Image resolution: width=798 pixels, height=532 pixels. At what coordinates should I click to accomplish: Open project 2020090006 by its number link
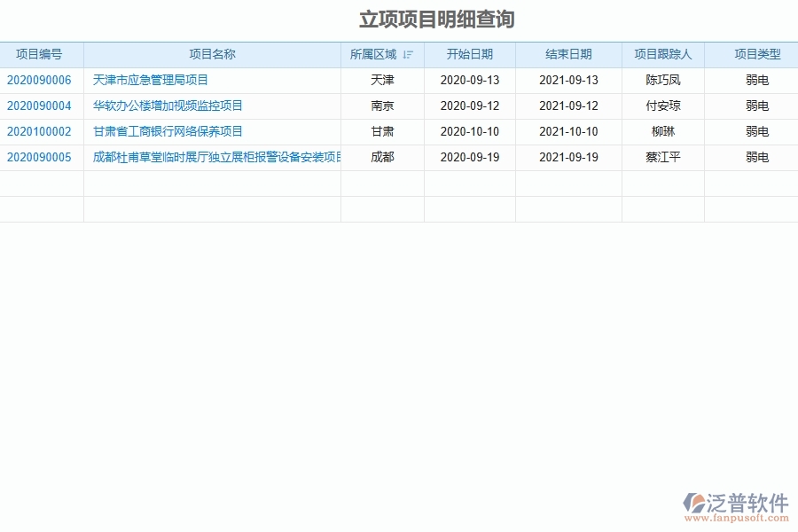41,80
